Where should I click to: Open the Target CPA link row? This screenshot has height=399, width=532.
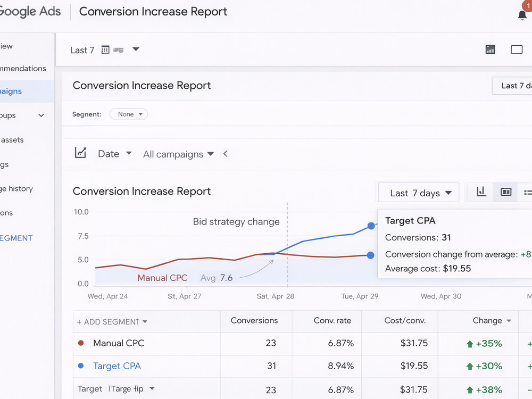pyautogui.click(x=117, y=366)
